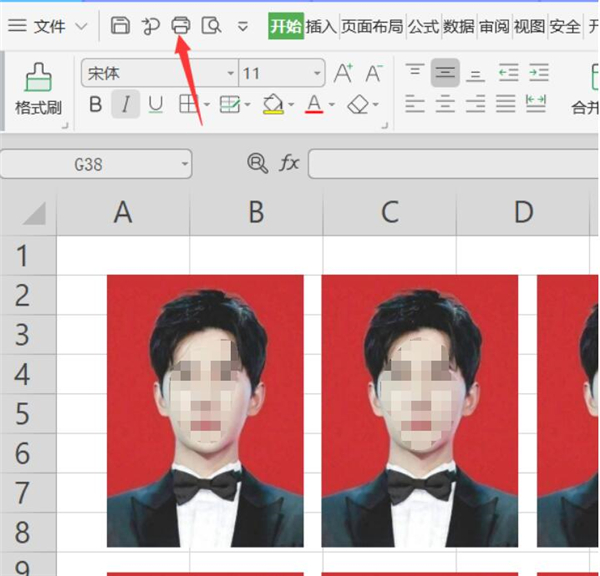
Task: Select column B header
Action: [256, 212]
